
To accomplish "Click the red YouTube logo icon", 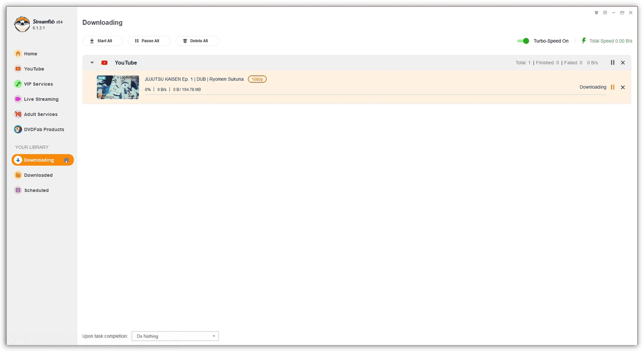I will pyautogui.click(x=104, y=63).
